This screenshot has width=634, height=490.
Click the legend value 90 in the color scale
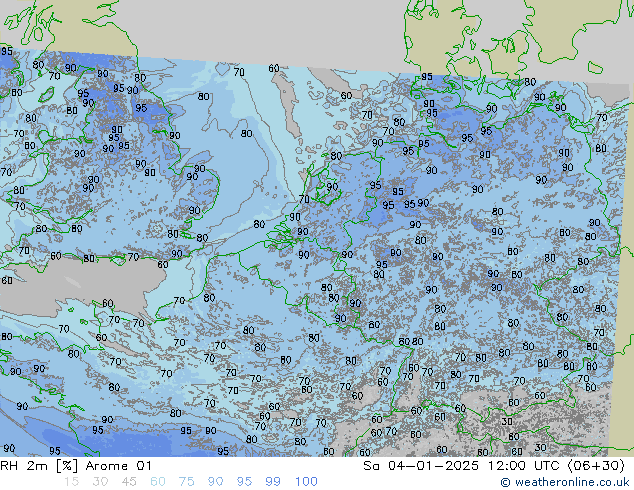(x=216, y=482)
